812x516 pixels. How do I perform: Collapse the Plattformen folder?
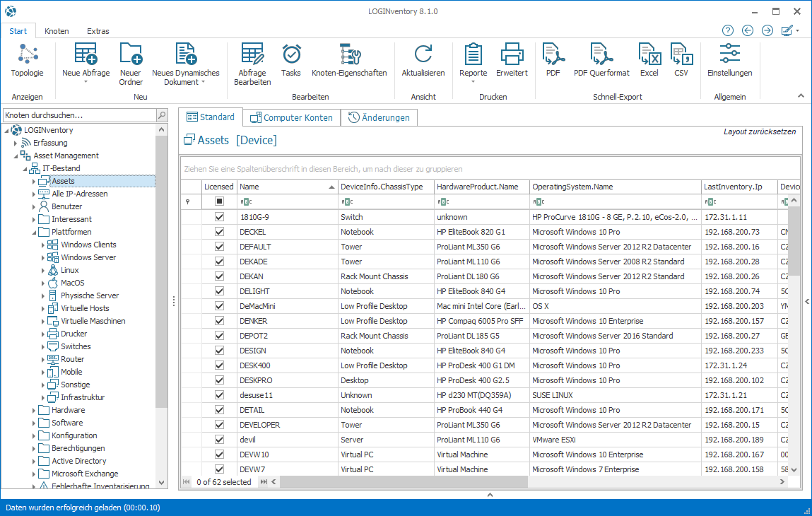34,232
